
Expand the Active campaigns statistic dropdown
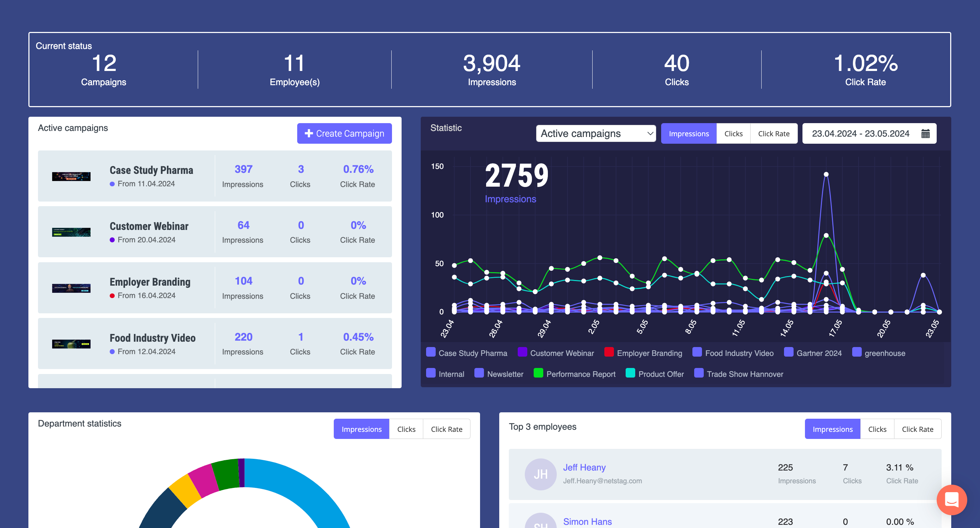[x=595, y=134]
